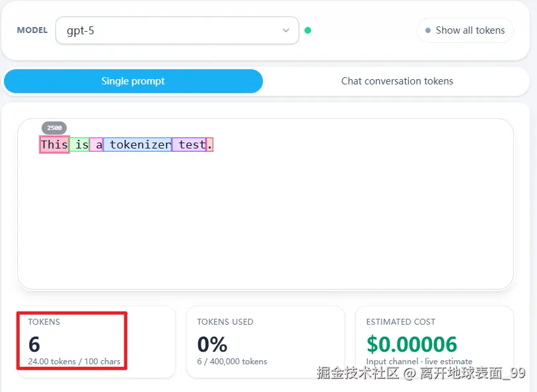This screenshot has height=392, width=537.
Task: Click the period token at the sentence end
Action: [x=210, y=145]
